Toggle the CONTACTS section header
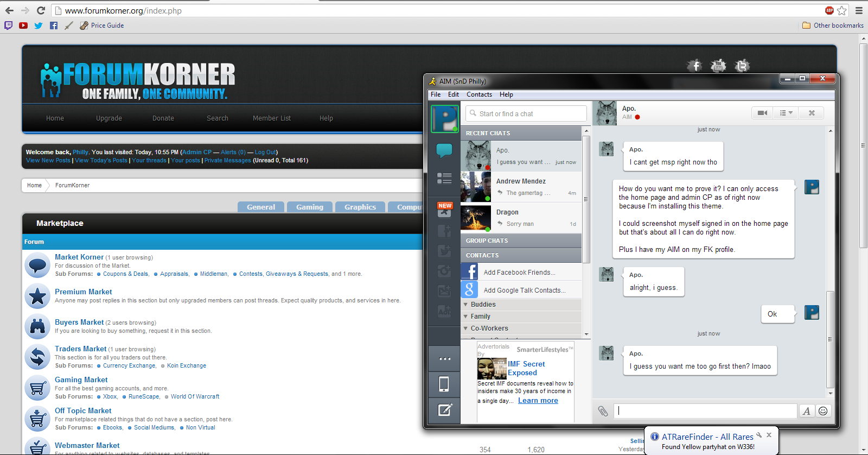This screenshot has height=455, width=868. click(x=521, y=255)
